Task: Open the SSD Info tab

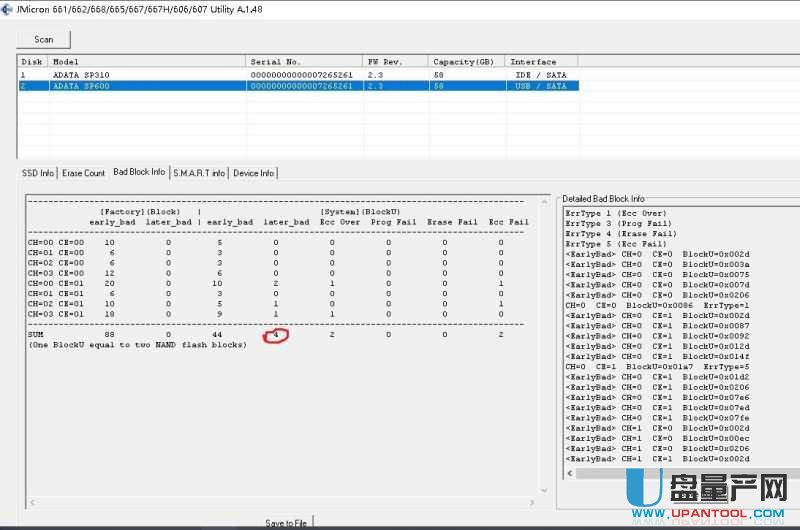Action: click(38, 173)
